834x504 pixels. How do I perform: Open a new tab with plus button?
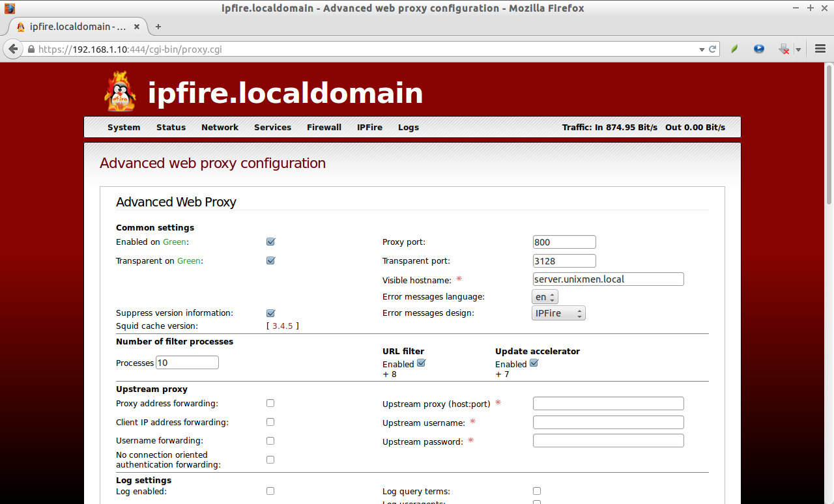click(158, 27)
